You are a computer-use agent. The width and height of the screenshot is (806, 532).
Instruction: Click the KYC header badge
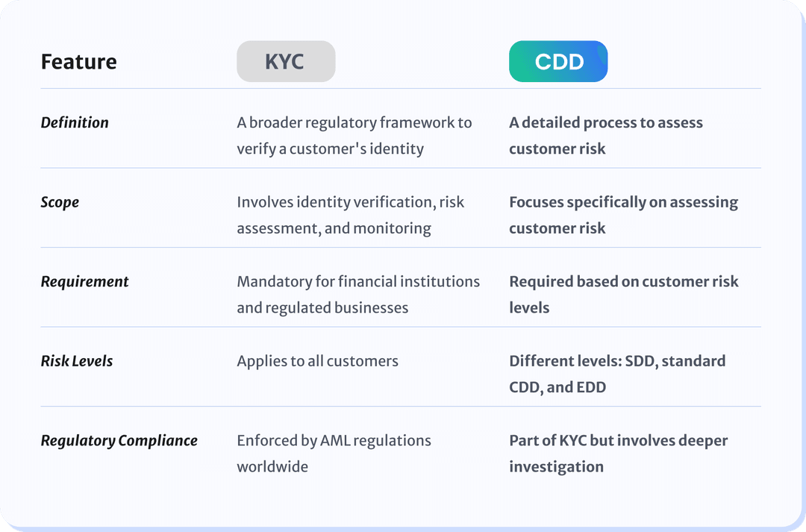pos(286,61)
